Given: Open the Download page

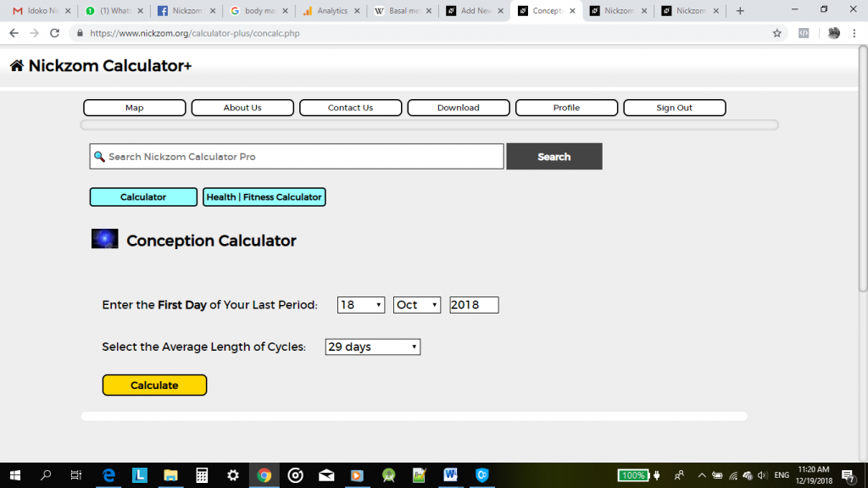Looking at the screenshot, I should 459,108.
